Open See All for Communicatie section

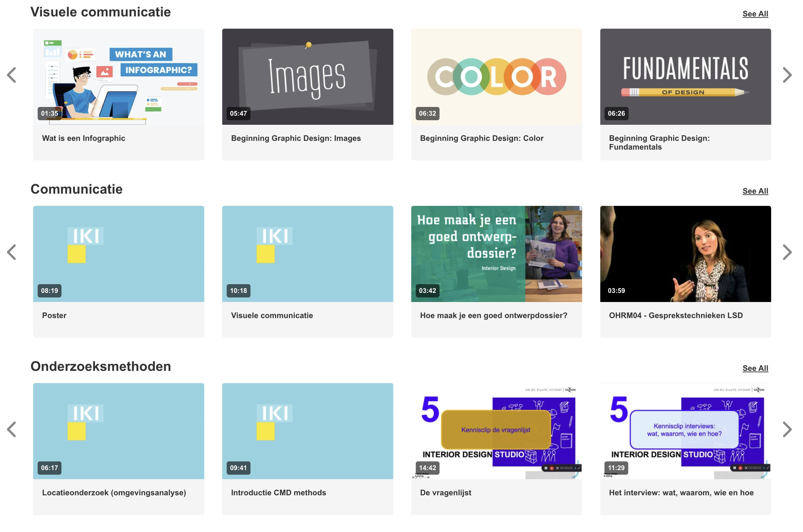[755, 191]
